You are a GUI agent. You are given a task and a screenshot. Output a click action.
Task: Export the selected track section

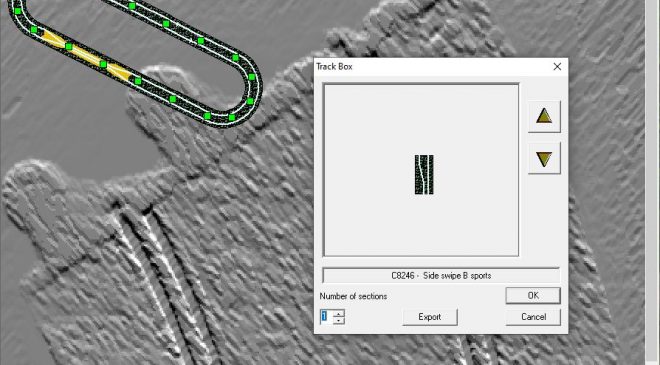[x=430, y=317]
